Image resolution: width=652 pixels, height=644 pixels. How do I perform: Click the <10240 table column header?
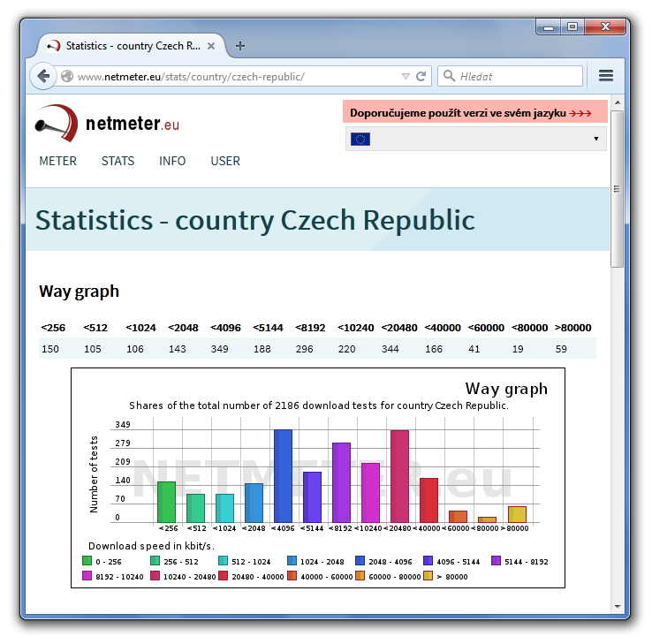pyautogui.click(x=355, y=328)
